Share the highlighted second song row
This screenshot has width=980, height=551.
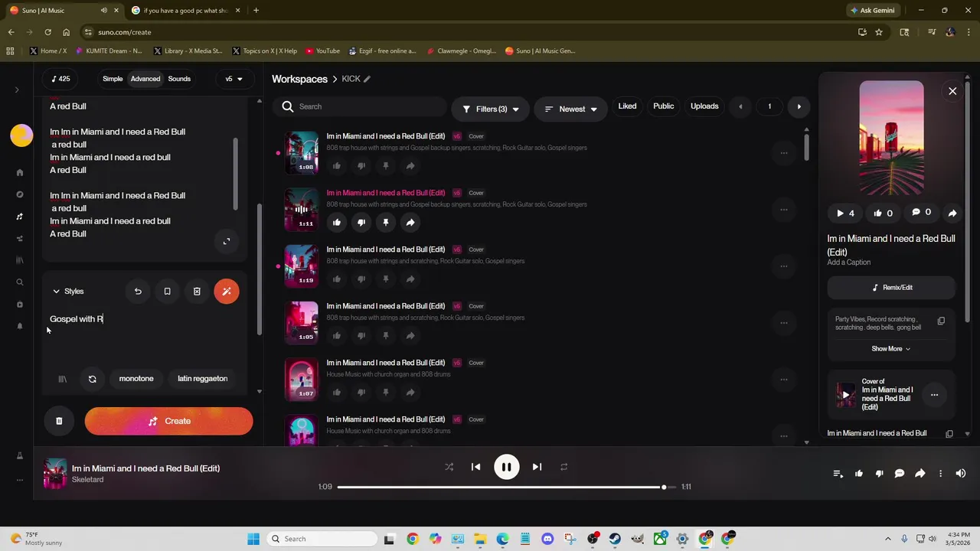(410, 223)
